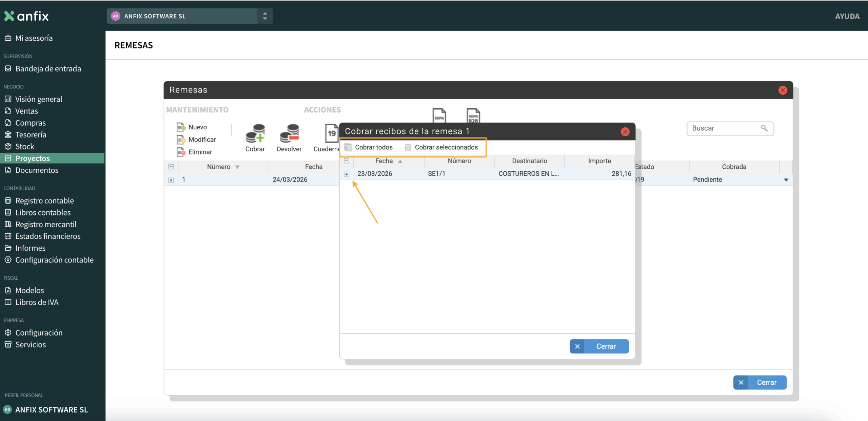Sort by the Fecha column arrow

click(400, 161)
